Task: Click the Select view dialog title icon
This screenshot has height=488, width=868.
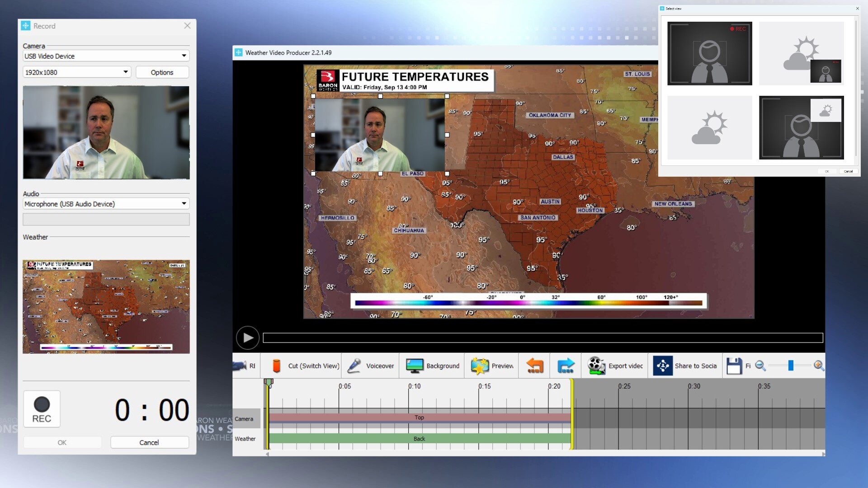Action: click(662, 8)
